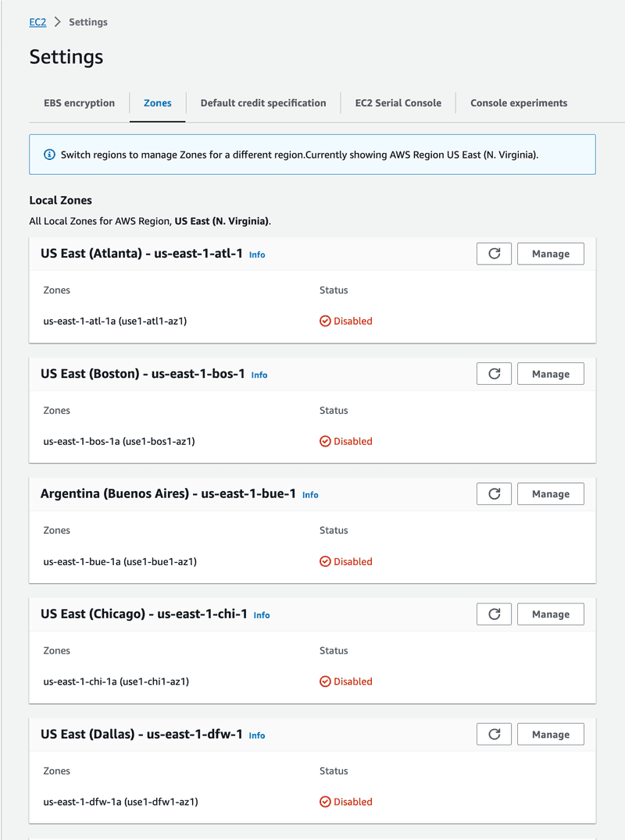The width and height of the screenshot is (625, 840).
Task: Manage the US East (Dallas) zone group
Action: pyautogui.click(x=551, y=735)
